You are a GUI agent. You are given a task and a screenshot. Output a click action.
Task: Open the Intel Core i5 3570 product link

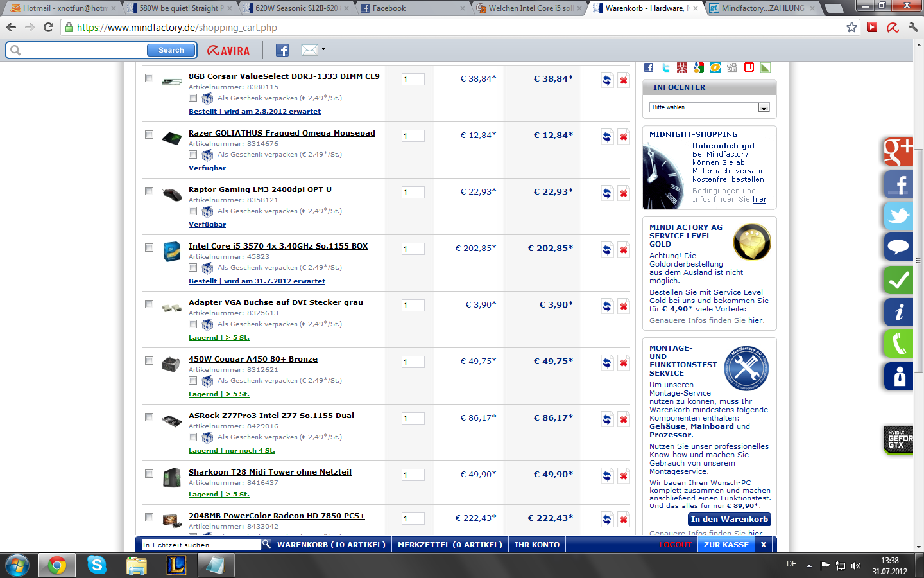[278, 246]
